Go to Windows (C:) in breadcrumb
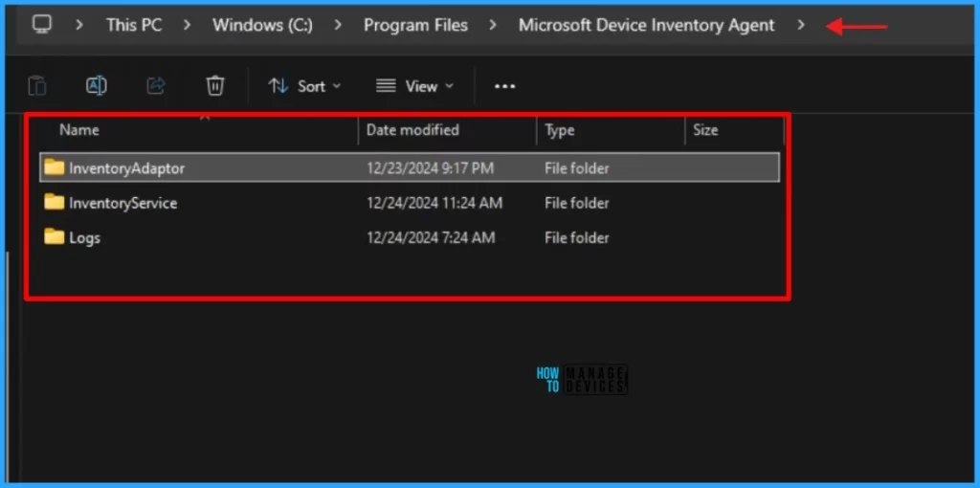 coord(262,26)
